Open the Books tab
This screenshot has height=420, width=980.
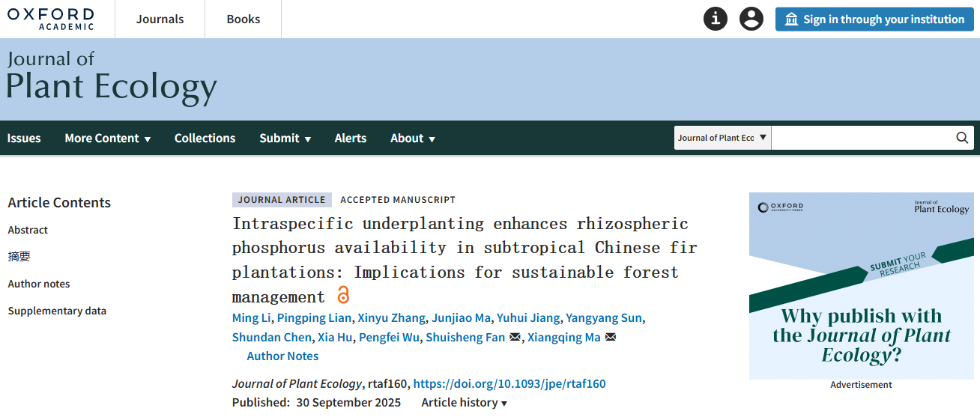pos(244,19)
